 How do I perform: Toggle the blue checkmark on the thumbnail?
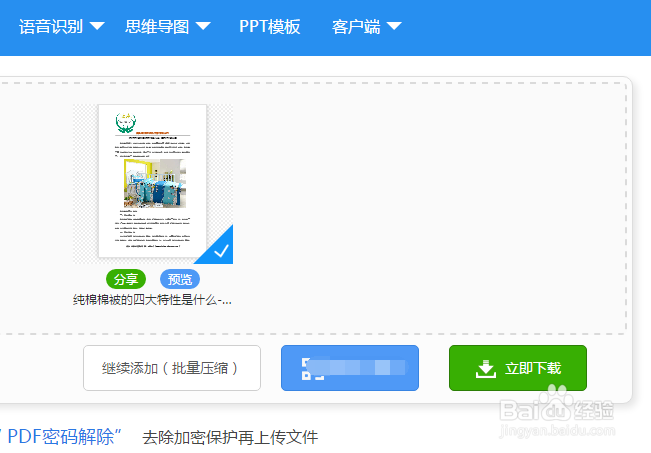click(x=221, y=250)
